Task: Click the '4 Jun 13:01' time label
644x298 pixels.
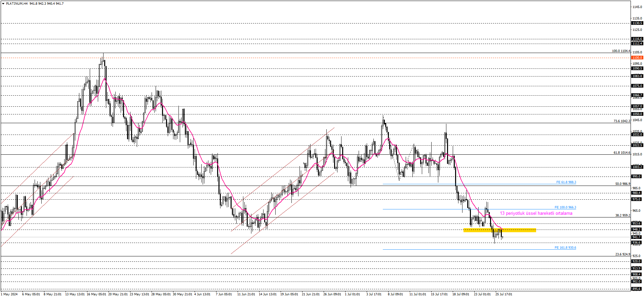Action: click(203, 294)
